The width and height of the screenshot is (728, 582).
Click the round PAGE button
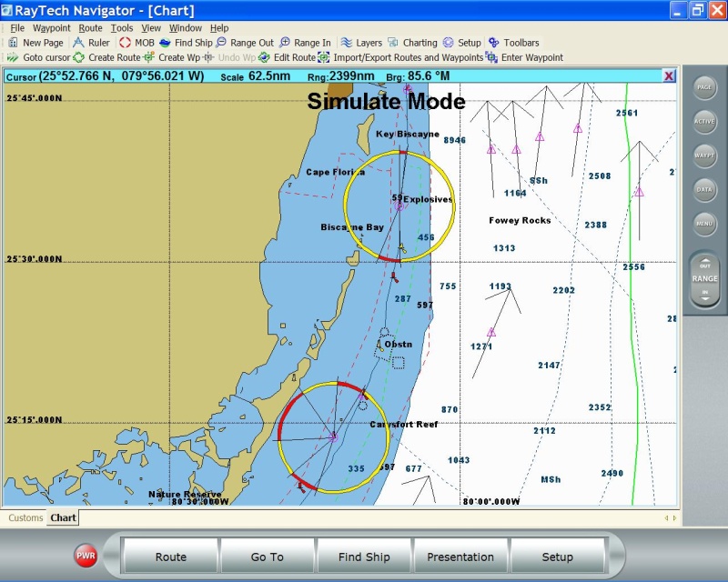[x=704, y=87]
